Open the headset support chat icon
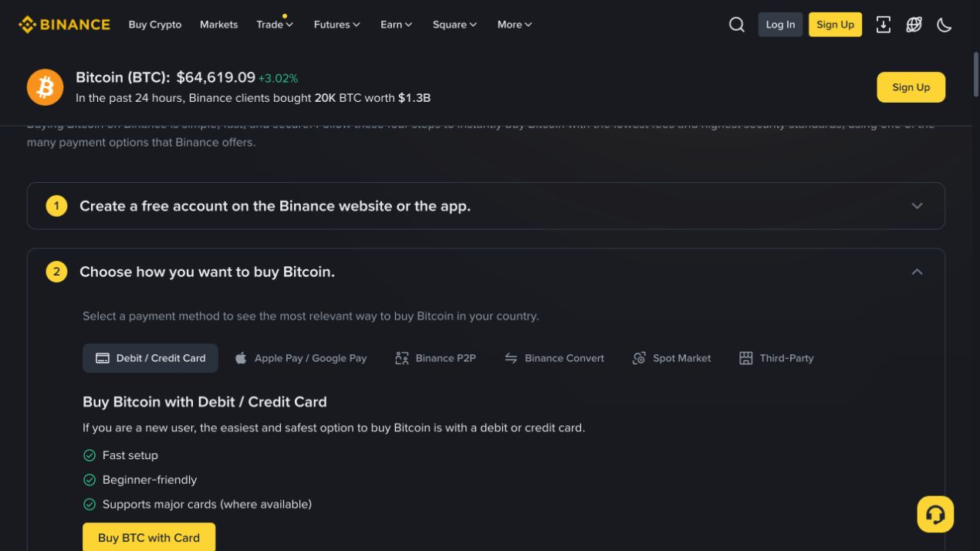 pos(935,514)
